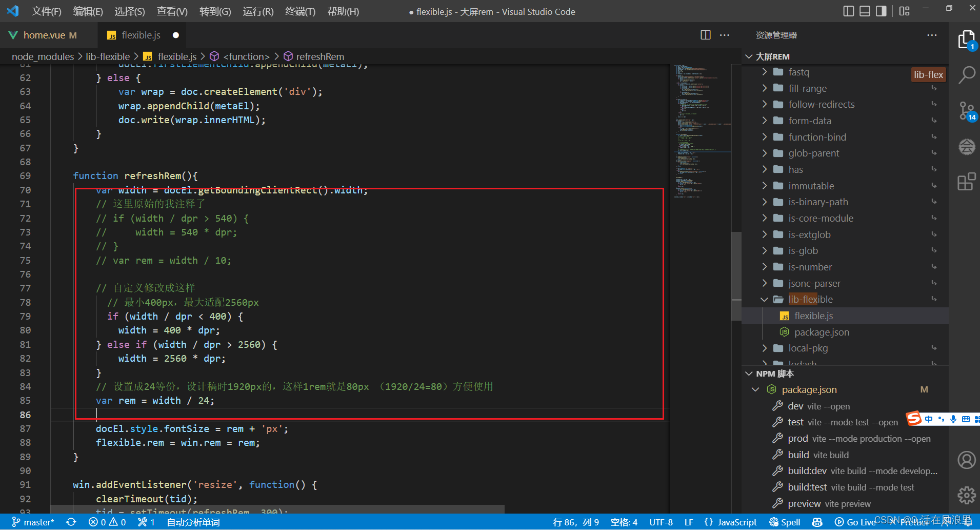This screenshot has height=530, width=980.
Task: Open flexible.js in the file tree
Action: 845,316
